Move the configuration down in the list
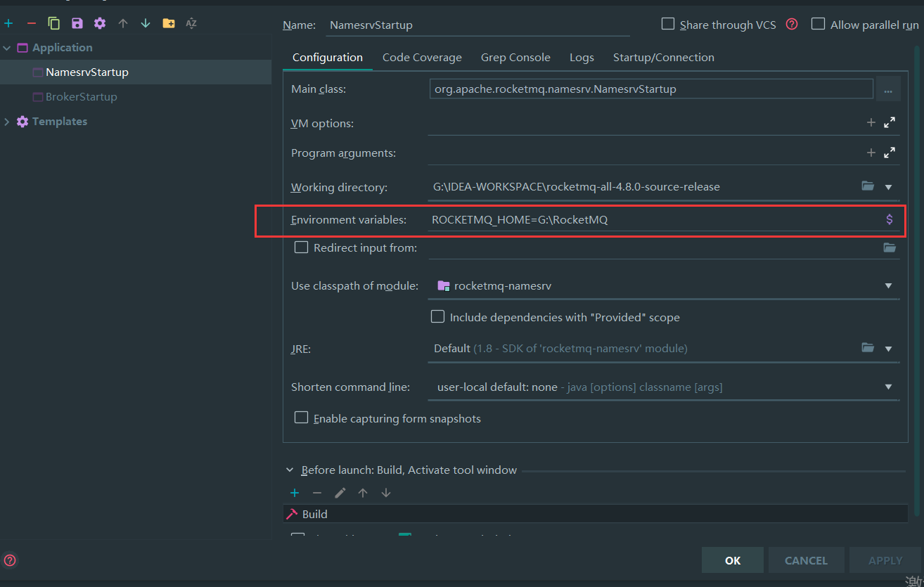The height and width of the screenshot is (587, 924). (146, 23)
